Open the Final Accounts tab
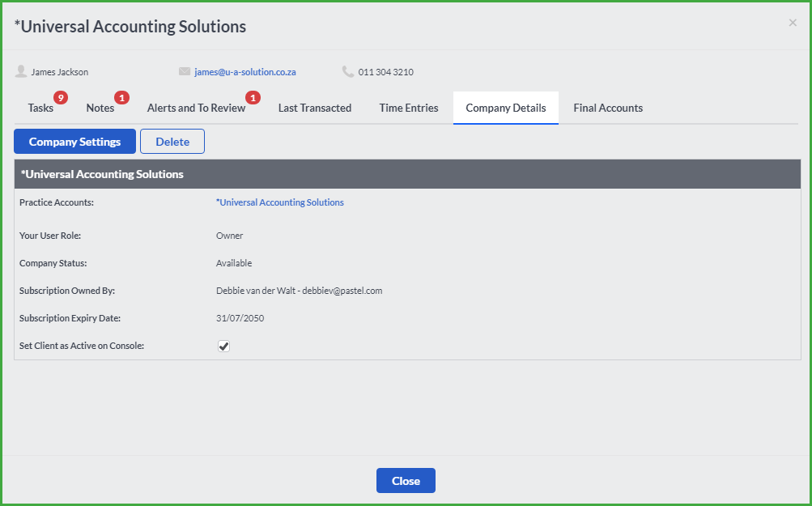Viewport: 812px width, 506px height. [x=608, y=108]
